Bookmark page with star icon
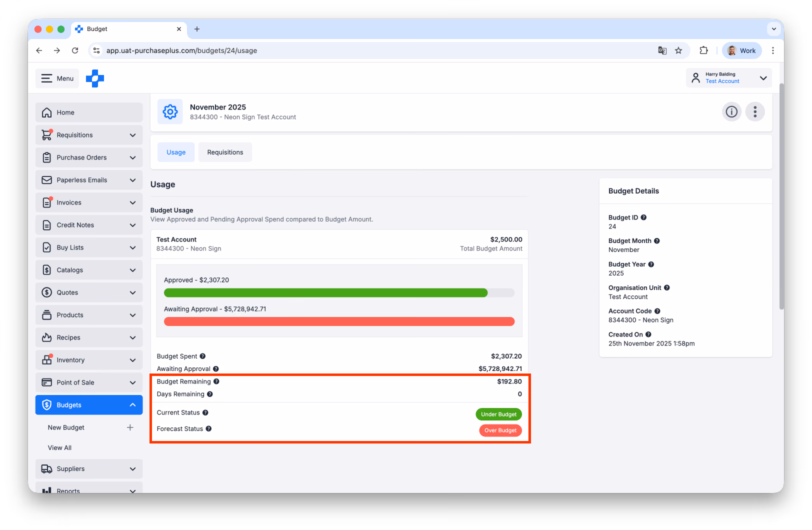 [x=678, y=50]
